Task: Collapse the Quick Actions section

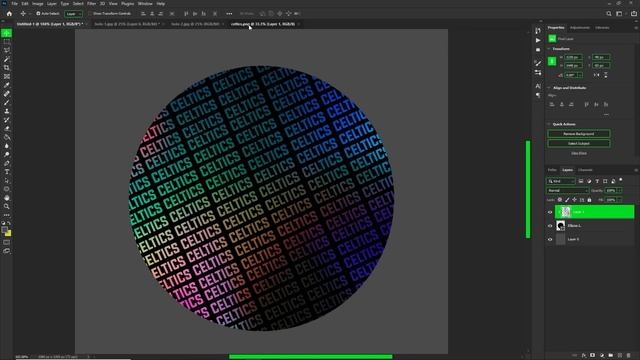Action: 549,124
